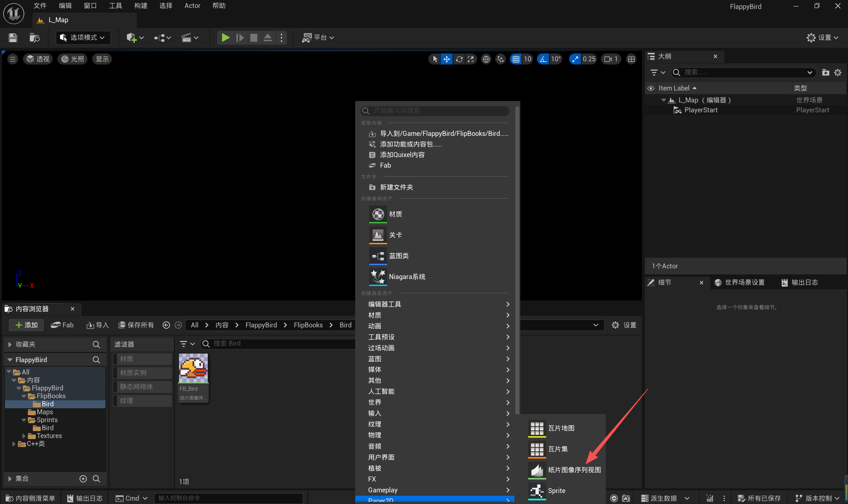
Task: Open the selection mode dropdown
Action: [x=83, y=37]
